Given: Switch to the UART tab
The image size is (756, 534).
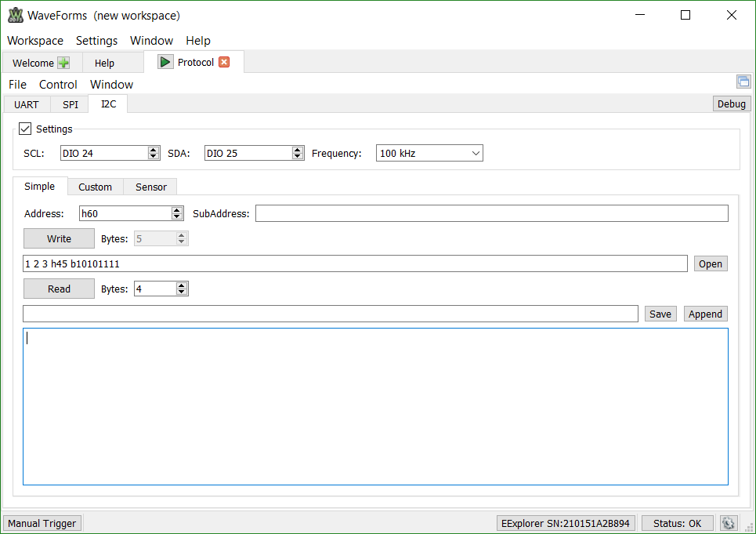Looking at the screenshot, I should coord(27,104).
